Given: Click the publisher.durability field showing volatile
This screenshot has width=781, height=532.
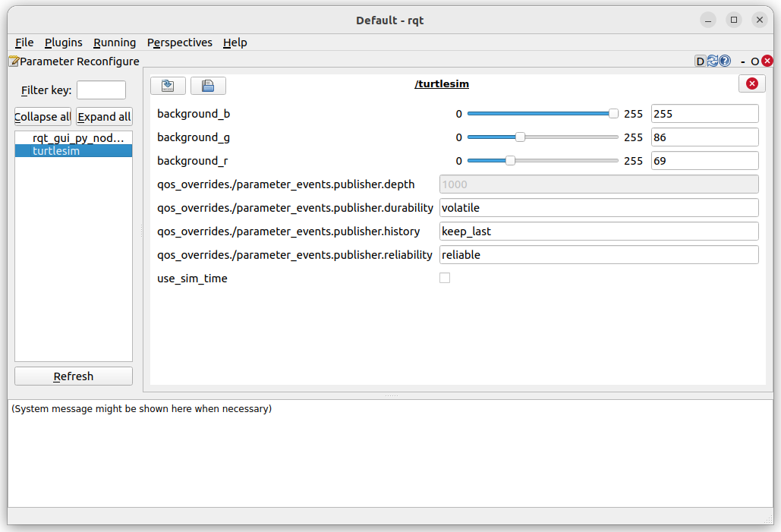Looking at the screenshot, I should coord(599,208).
